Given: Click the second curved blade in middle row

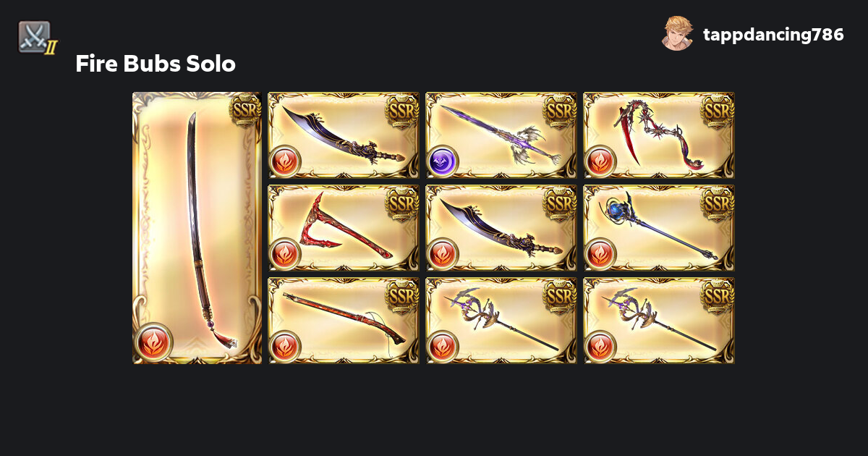Looking at the screenshot, I should pos(501,228).
